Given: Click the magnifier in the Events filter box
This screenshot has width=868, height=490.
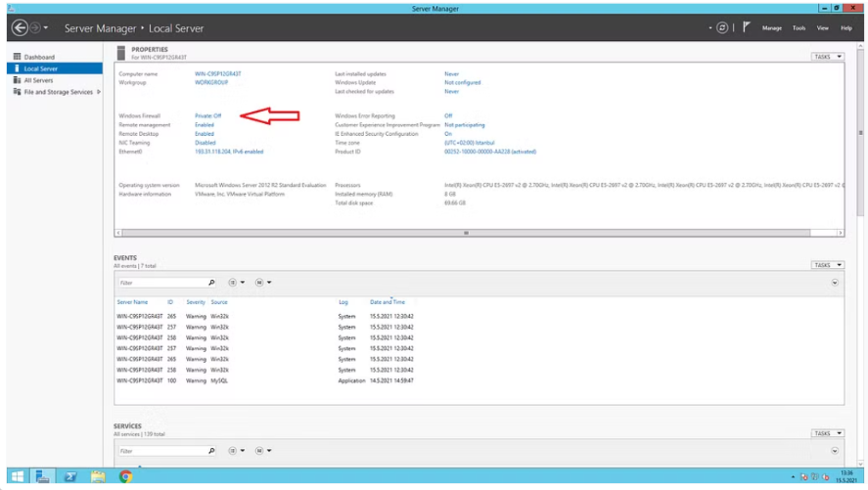Looking at the screenshot, I should (x=211, y=283).
